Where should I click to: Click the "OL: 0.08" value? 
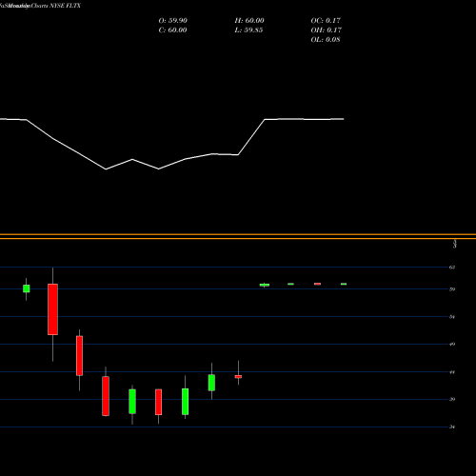click(326, 39)
